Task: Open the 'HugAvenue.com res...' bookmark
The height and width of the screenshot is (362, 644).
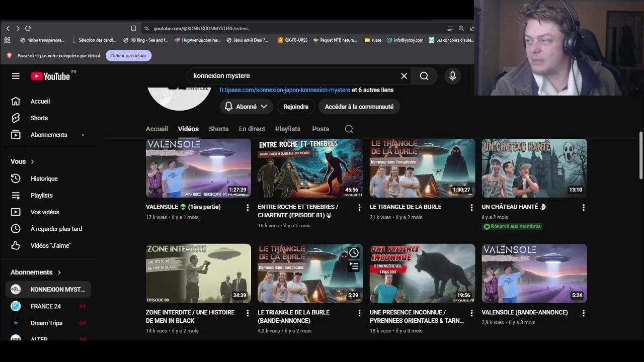Action: (197, 40)
